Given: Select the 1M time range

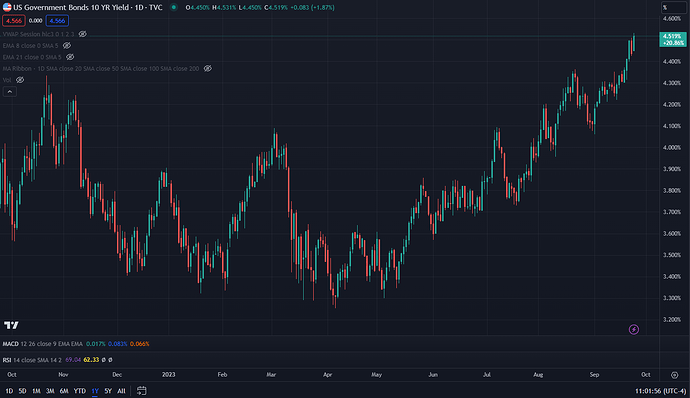Looking at the screenshot, I should click(36, 391).
